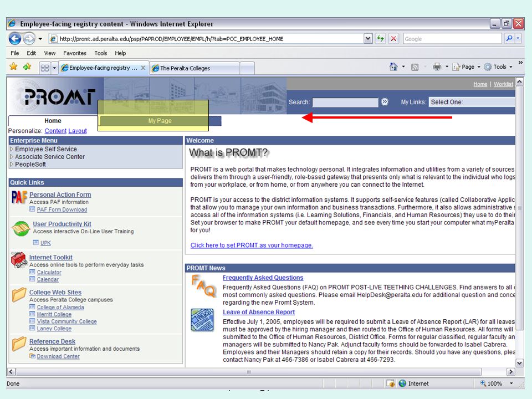Image resolution: width=532 pixels, height=399 pixels.
Task: Open the Edit menu
Action: point(31,53)
